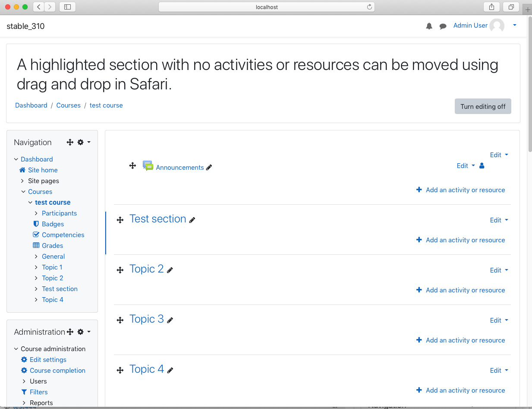The height and width of the screenshot is (409, 532).
Task: Open Badges in Navigation tree
Action: 53,224
